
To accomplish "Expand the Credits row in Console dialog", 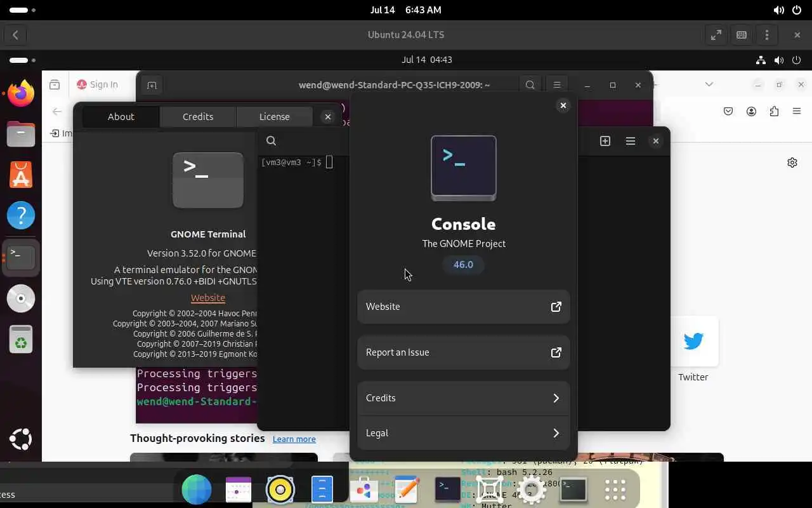I will (464, 398).
